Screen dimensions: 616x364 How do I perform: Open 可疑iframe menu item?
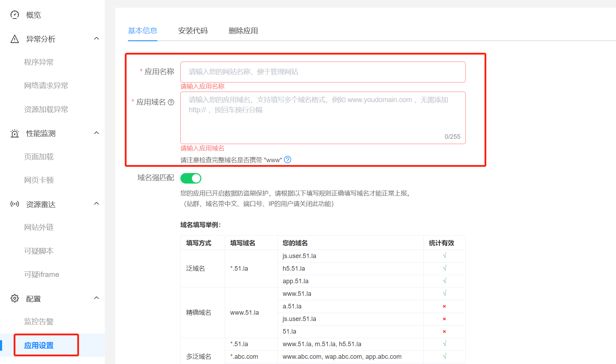tap(42, 274)
